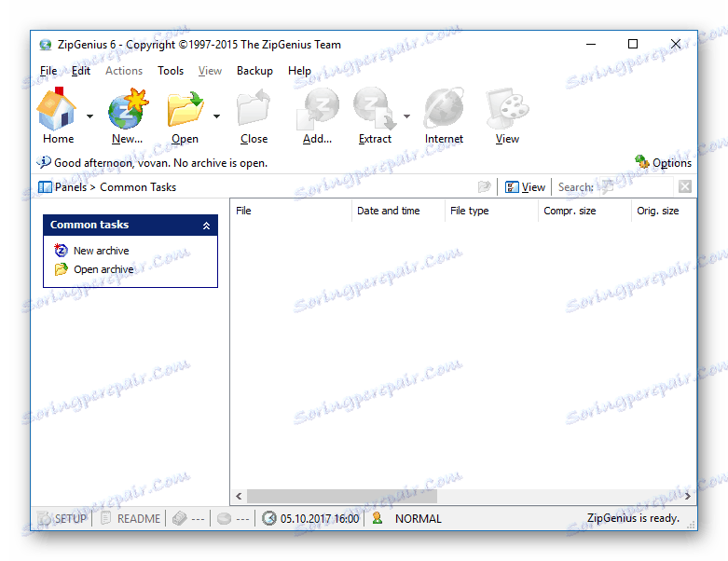Click the View button beside Search
Screen dimensions: 728x561
pyautogui.click(x=525, y=187)
